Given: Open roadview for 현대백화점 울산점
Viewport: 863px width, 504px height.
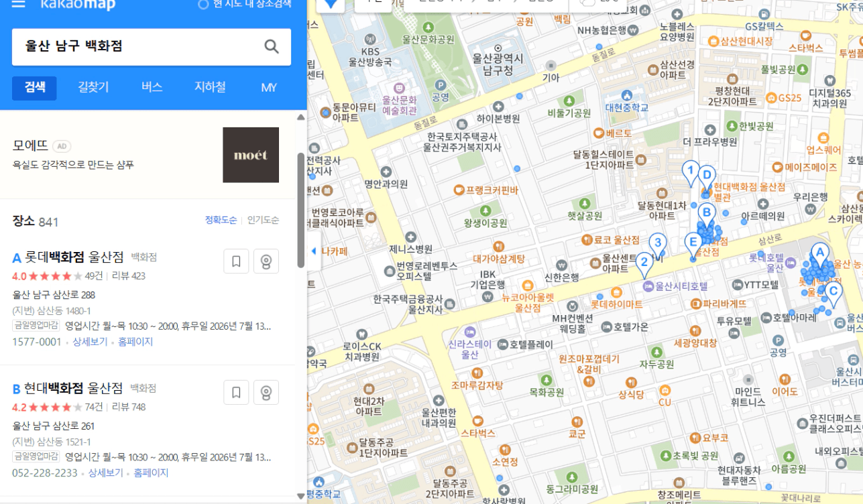Looking at the screenshot, I should click(x=266, y=393).
